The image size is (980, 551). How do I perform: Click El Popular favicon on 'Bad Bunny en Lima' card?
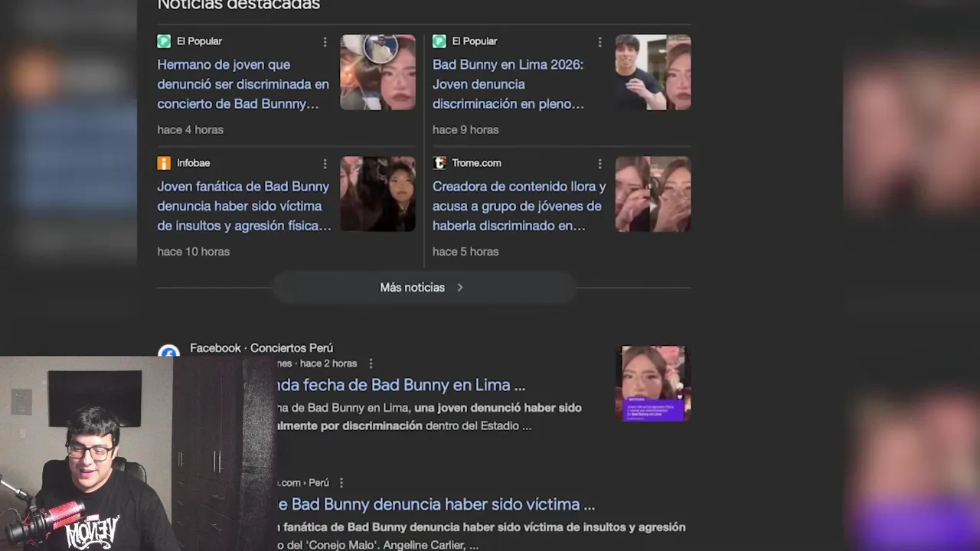439,41
